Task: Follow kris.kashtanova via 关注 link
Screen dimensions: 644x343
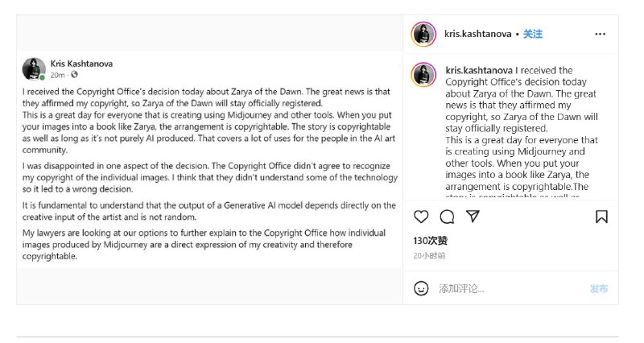Action: [x=533, y=34]
